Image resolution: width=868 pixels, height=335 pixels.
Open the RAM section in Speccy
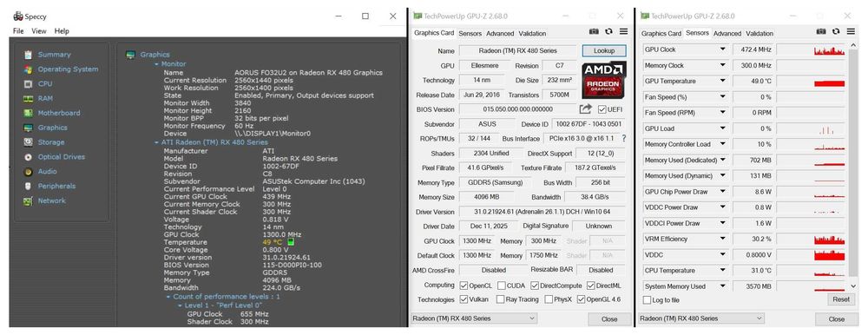tap(45, 98)
